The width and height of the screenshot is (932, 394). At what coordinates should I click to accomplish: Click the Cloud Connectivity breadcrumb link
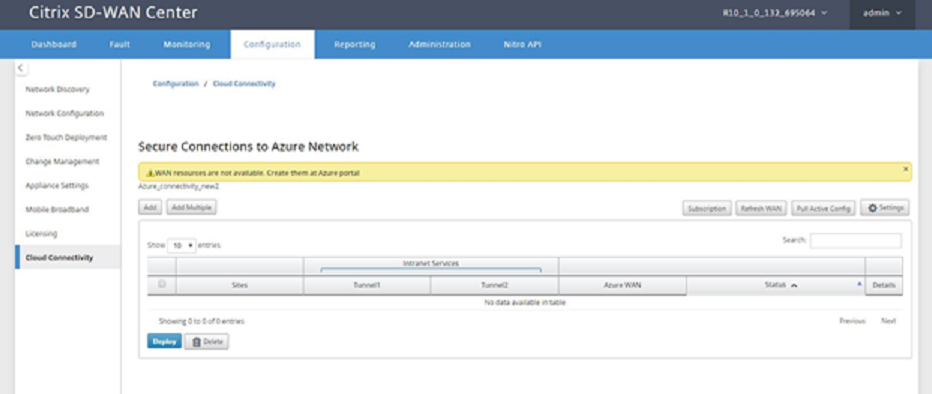[244, 84]
